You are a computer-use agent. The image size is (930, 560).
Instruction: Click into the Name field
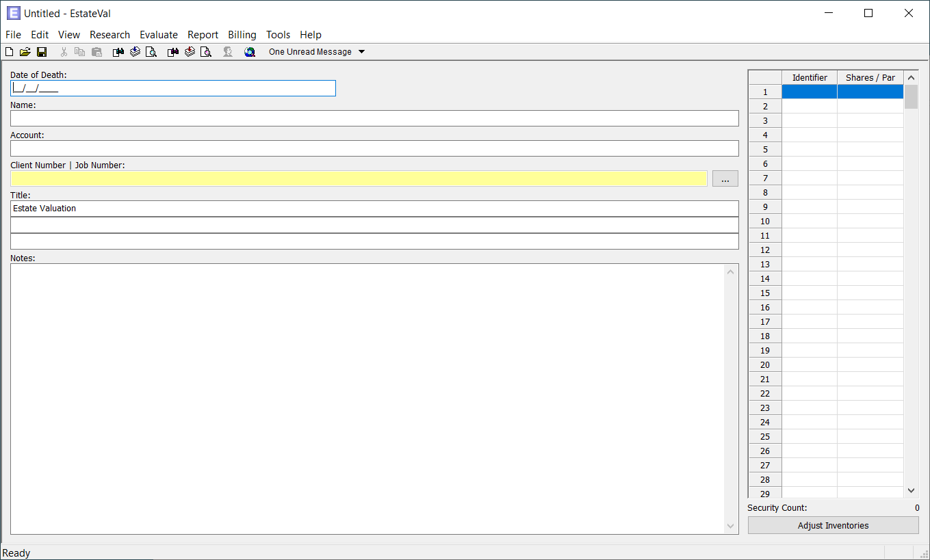[x=374, y=118]
